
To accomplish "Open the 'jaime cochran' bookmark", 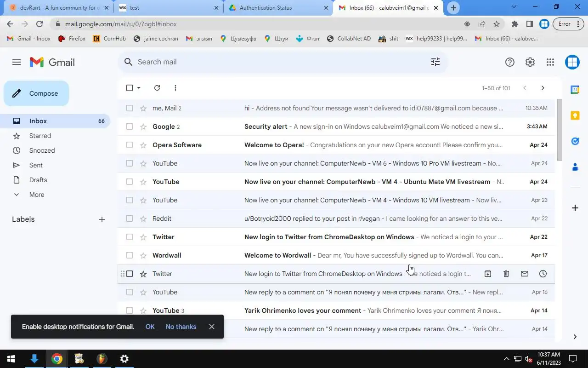I will [156, 39].
